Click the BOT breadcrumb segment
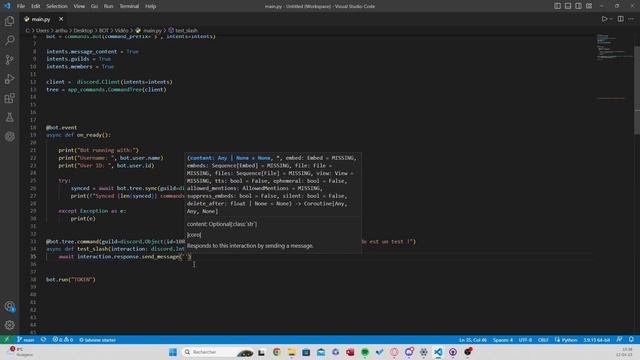This screenshot has height=360, width=640. click(104, 31)
